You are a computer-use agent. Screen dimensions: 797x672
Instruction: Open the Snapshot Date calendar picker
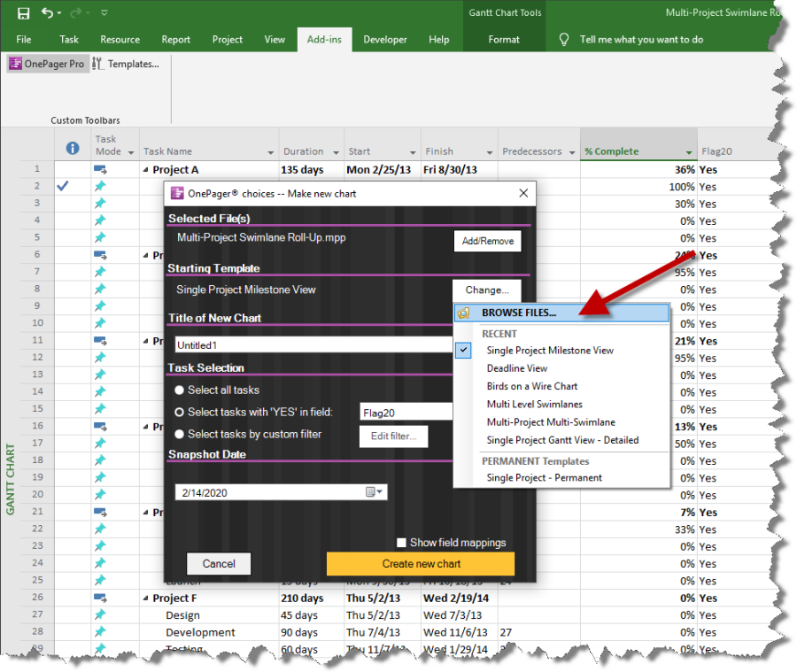(x=374, y=491)
